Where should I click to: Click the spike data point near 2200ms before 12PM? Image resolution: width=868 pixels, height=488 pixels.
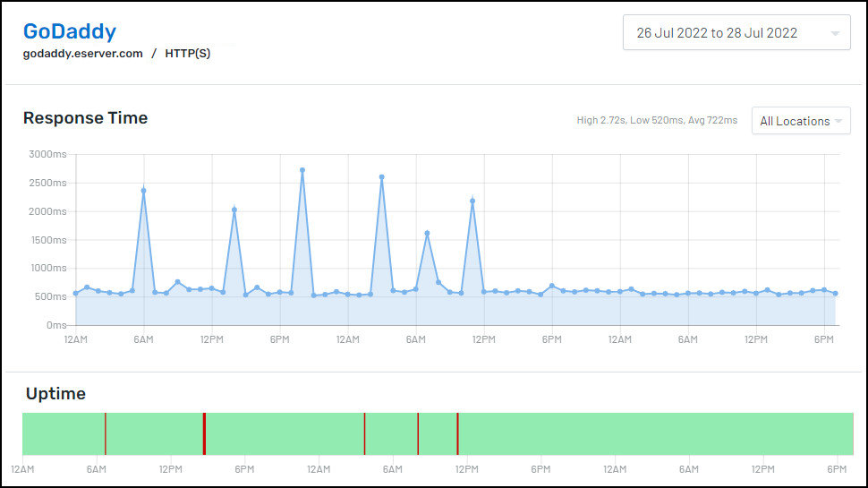(472, 201)
